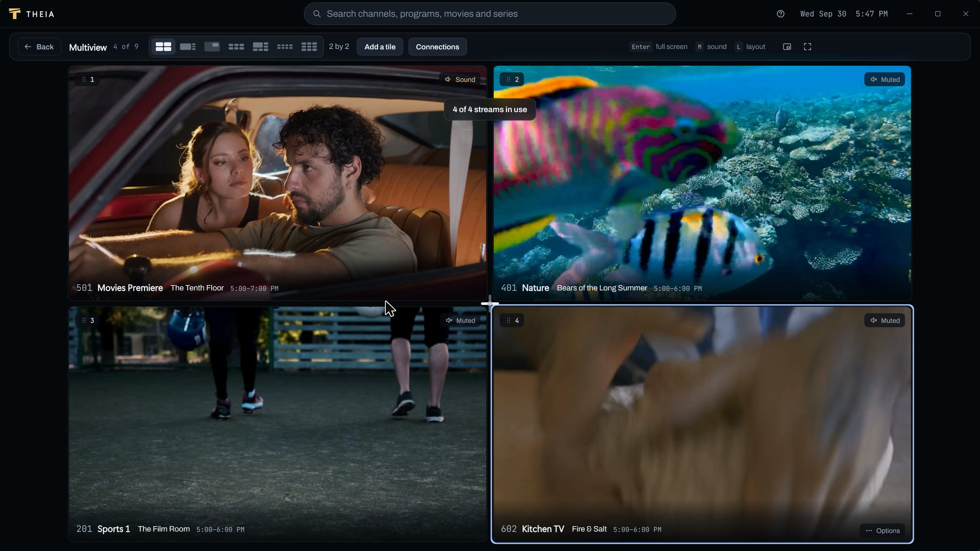The height and width of the screenshot is (551, 980).
Task: Click the Back button
Action: [x=39, y=47]
